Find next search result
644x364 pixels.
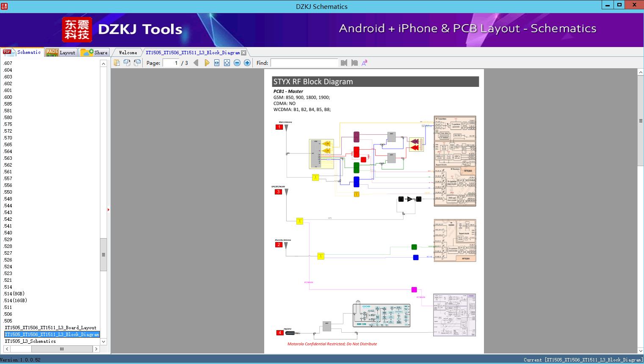tap(354, 63)
